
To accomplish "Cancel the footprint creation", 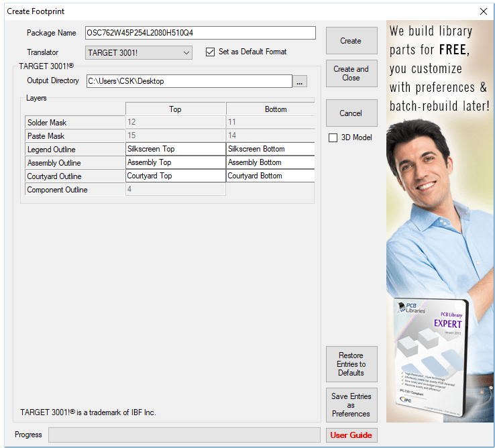I will 351,113.
